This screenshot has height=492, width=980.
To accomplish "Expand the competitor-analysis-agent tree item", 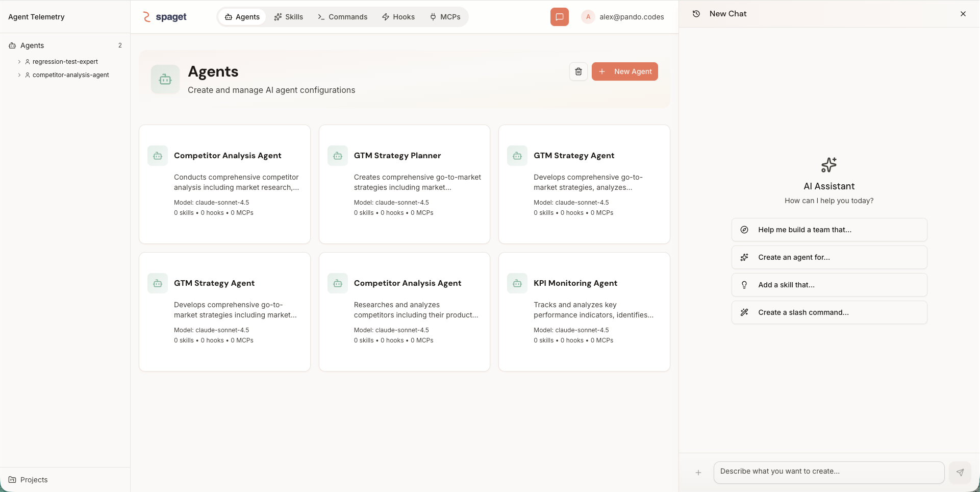I will pos(19,75).
